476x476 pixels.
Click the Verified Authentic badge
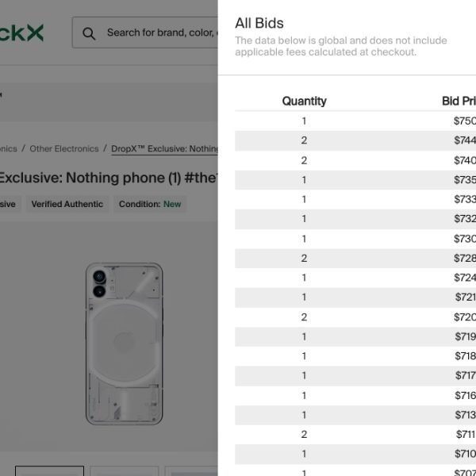(67, 204)
